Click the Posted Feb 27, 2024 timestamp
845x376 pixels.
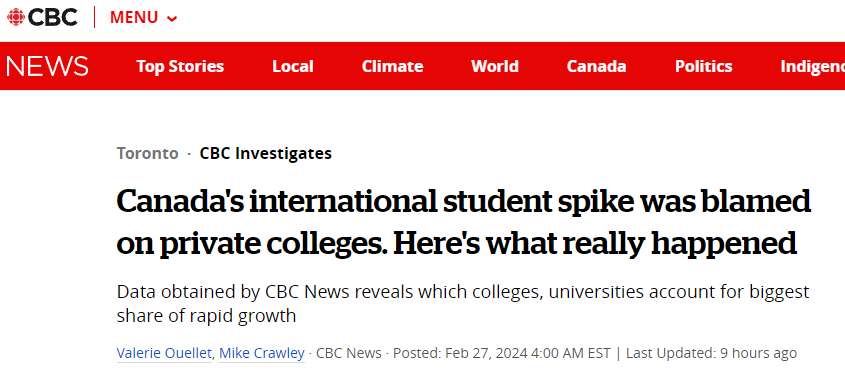[x=502, y=353]
